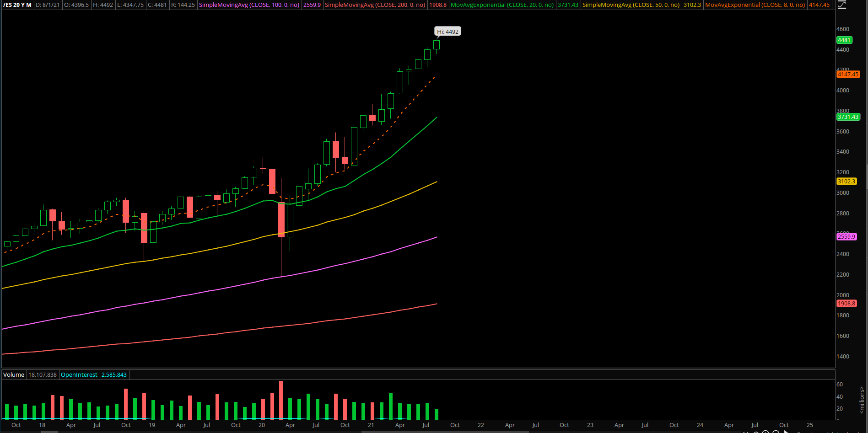Click the price axis scale icon
This screenshot has width=868, height=433.
(842, 5)
